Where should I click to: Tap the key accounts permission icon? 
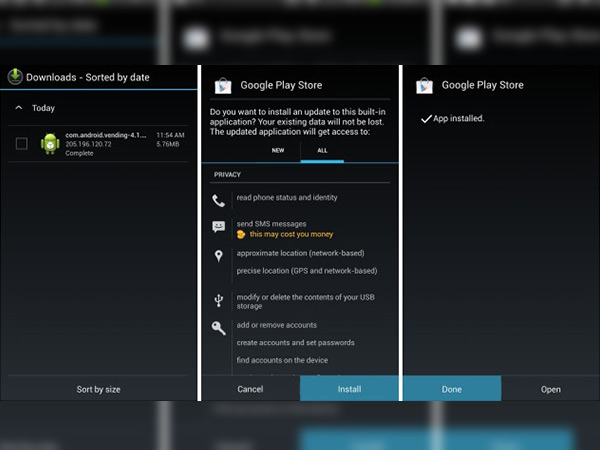pyautogui.click(x=218, y=328)
